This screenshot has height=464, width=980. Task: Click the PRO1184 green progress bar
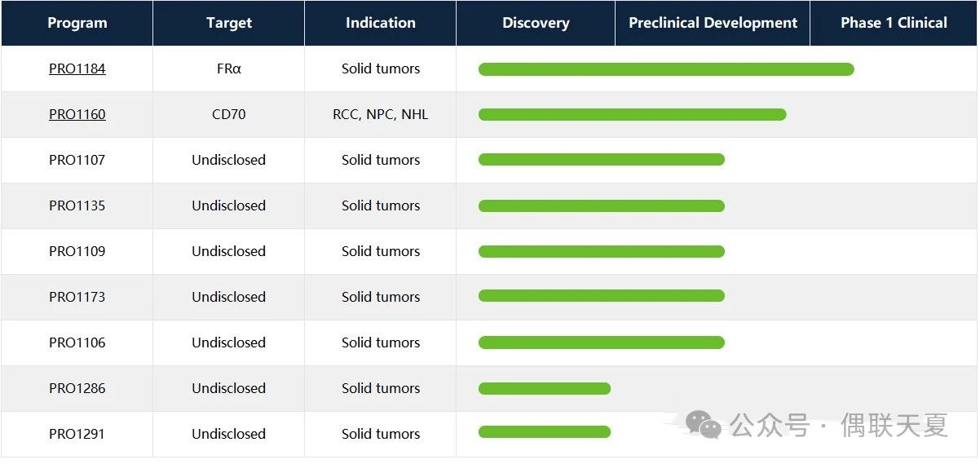tap(666, 69)
